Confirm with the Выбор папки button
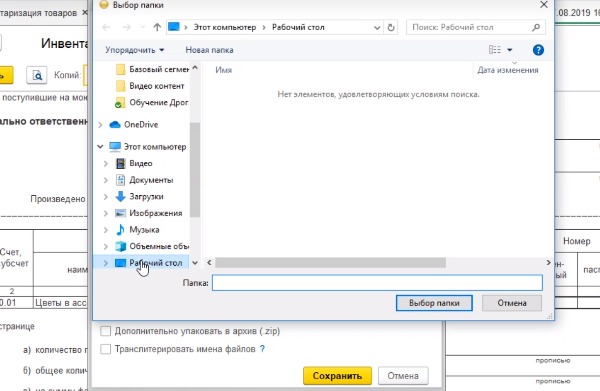The width and height of the screenshot is (600, 391). tap(434, 303)
